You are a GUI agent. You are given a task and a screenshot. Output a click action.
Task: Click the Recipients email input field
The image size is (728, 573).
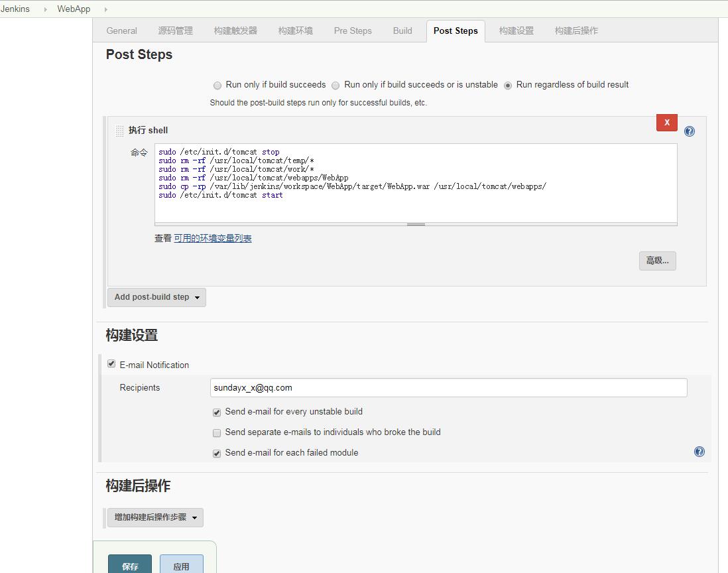coord(448,388)
